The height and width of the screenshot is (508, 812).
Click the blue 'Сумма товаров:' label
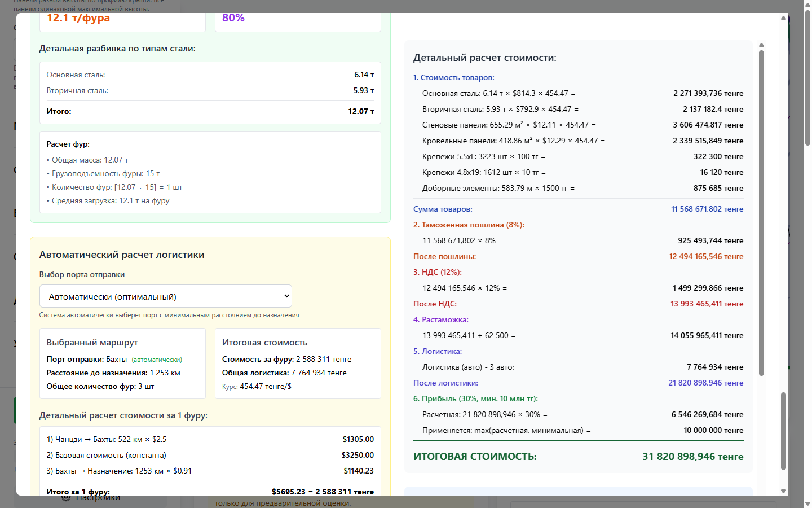point(443,209)
